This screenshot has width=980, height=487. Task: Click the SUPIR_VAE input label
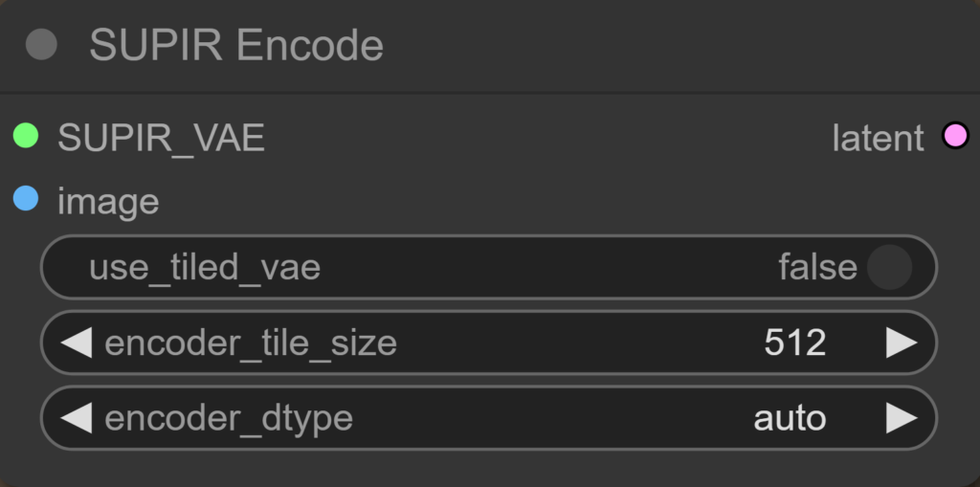161,138
